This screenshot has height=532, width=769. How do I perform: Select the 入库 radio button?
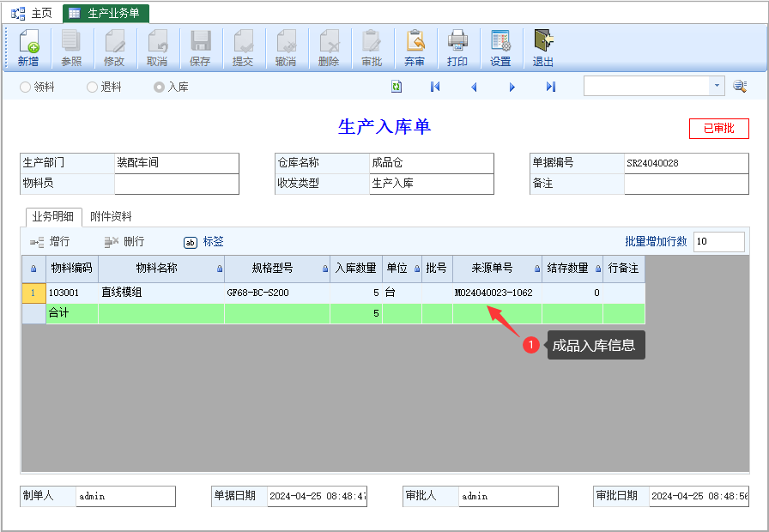(x=159, y=88)
